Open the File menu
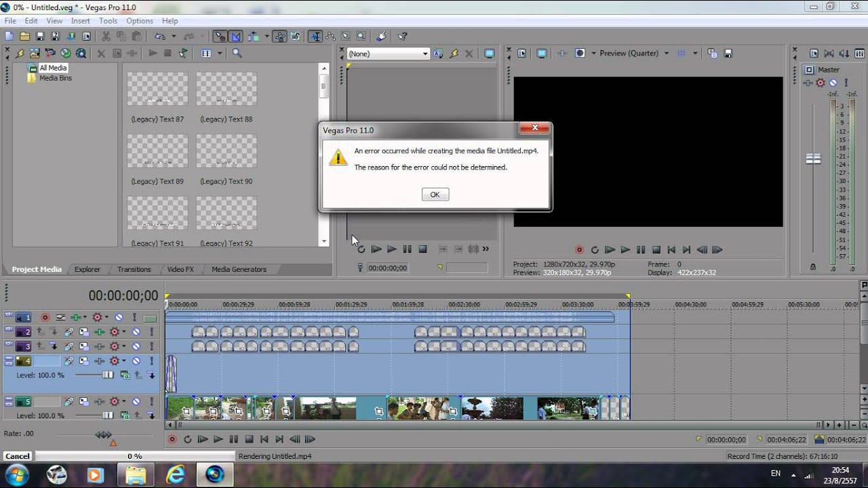This screenshot has width=868, height=488. (x=10, y=21)
